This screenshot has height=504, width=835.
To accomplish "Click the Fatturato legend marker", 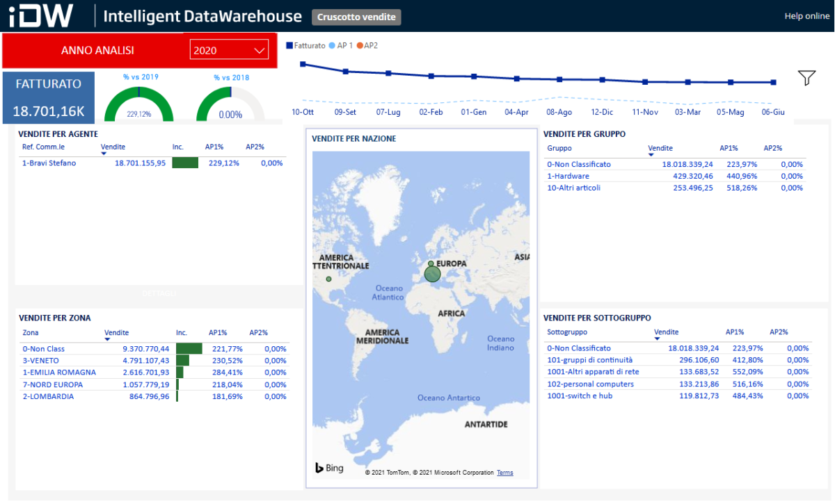I will [x=289, y=45].
